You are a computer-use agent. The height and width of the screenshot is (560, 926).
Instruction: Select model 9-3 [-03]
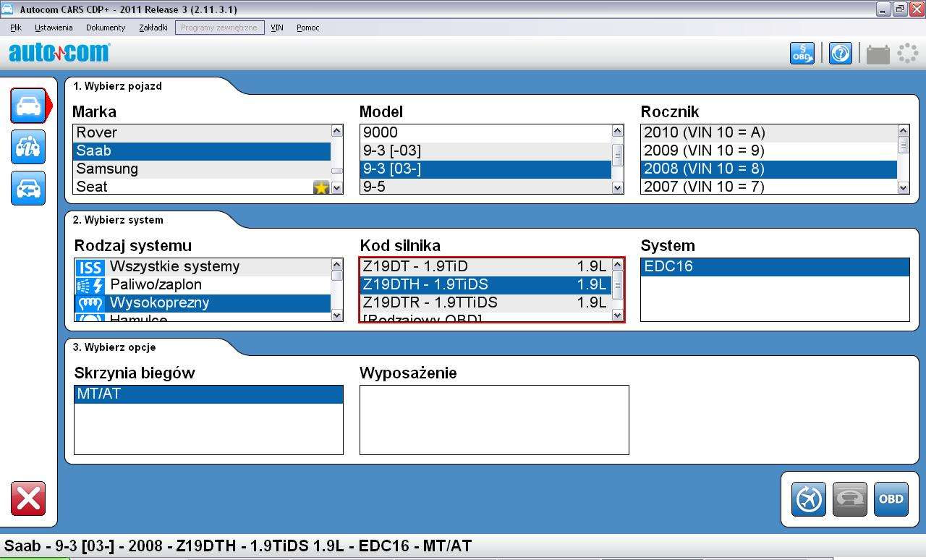[485, 150]
